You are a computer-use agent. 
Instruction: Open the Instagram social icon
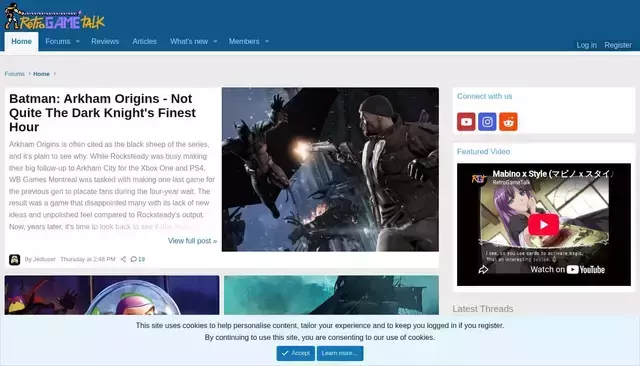tap(487, 122)
